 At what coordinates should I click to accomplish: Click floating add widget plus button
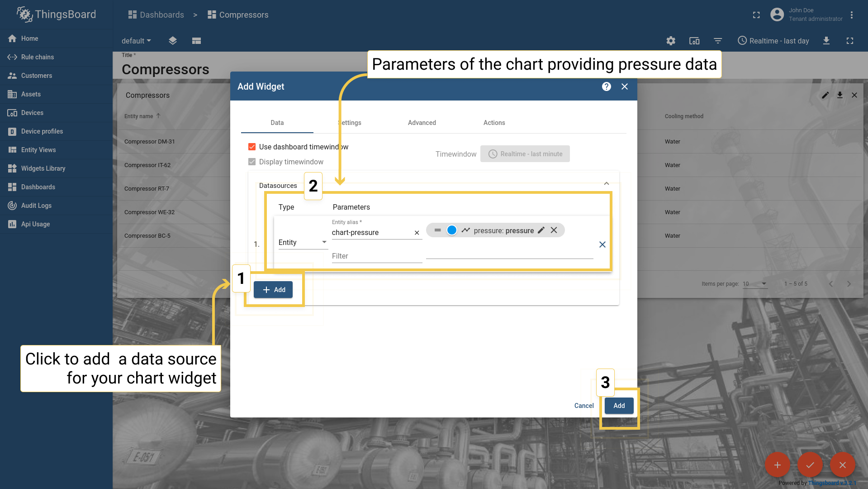778,465
